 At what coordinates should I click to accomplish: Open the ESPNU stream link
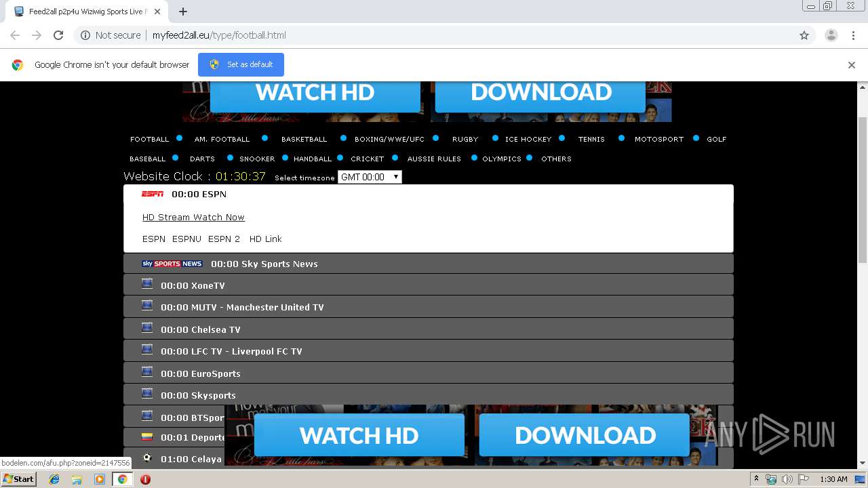(x=186, y=239)
